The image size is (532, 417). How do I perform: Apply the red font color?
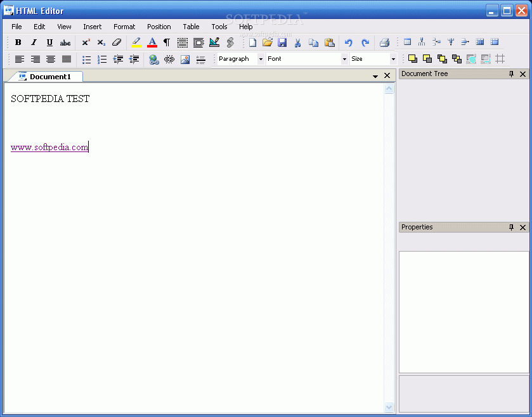tap(152, 42)
